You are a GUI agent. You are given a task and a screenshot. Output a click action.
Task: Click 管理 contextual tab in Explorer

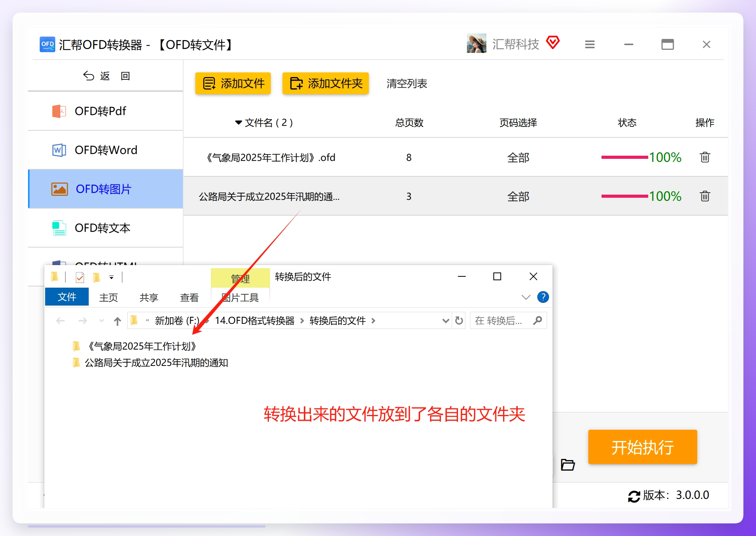pyautogui.click(x=240, y=278)
